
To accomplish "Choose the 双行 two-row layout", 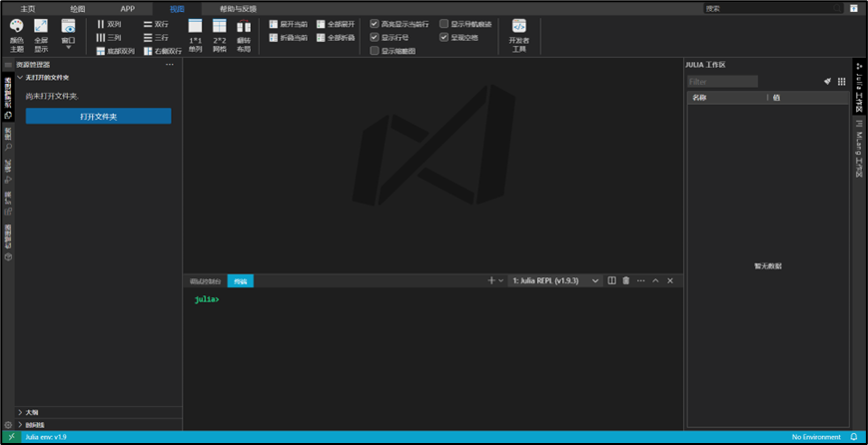I will 156,24.
